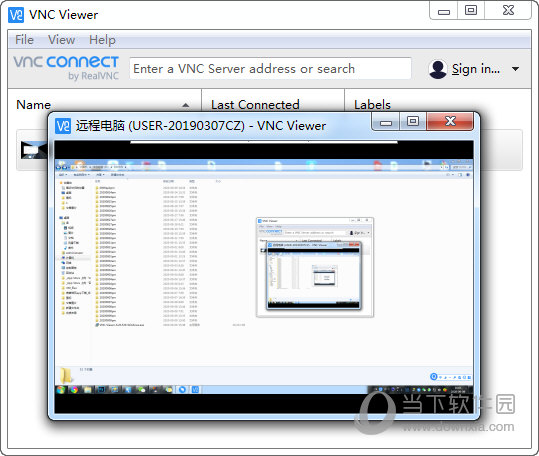539x456 pixels.
Task: Focus the VNC Server address search field
Action: 270,68
